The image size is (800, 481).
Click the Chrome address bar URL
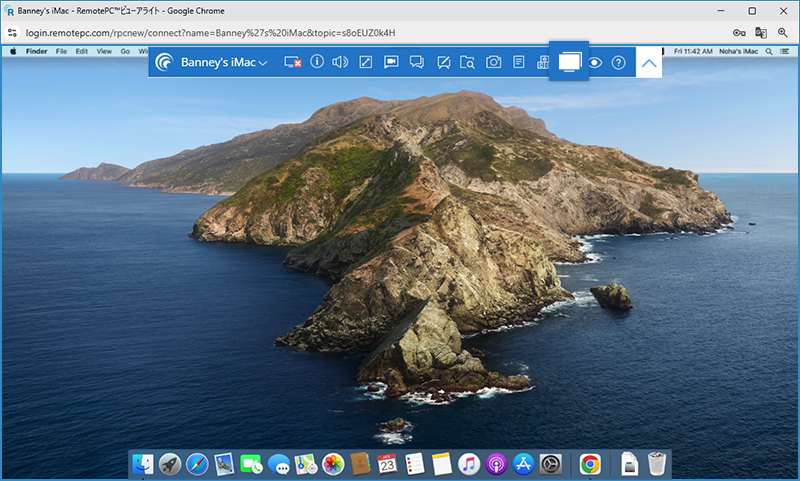(x=210, y=33)
